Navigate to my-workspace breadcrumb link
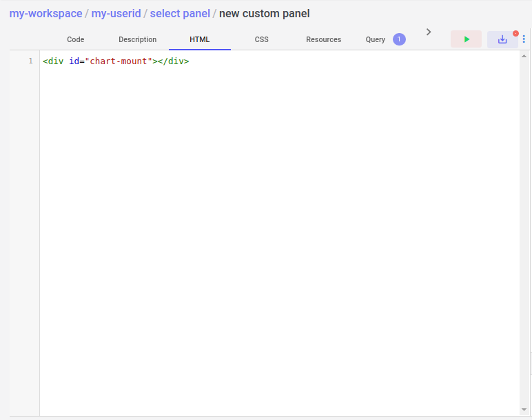 (x=45, y=13)
